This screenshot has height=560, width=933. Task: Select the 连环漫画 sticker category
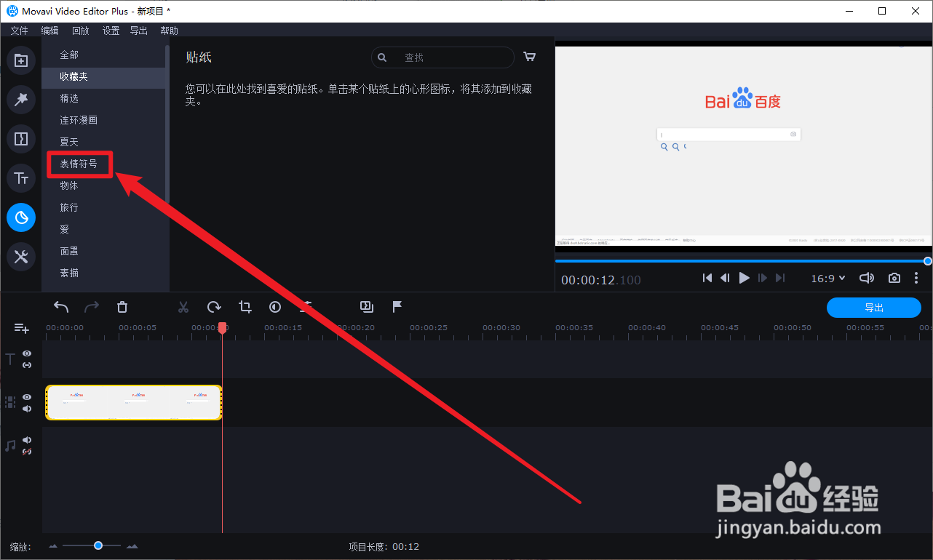pos(103,121)
